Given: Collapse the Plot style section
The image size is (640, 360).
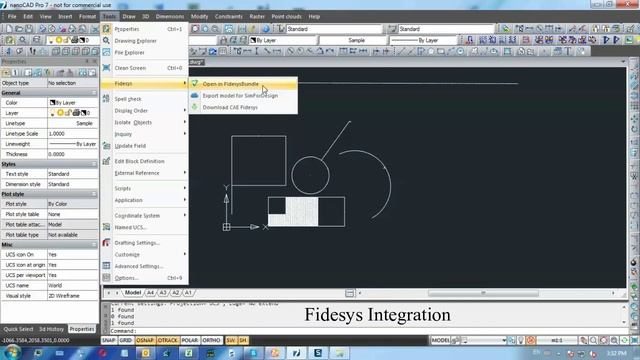Looking at the screenshot, I should [x=94, y=194].
